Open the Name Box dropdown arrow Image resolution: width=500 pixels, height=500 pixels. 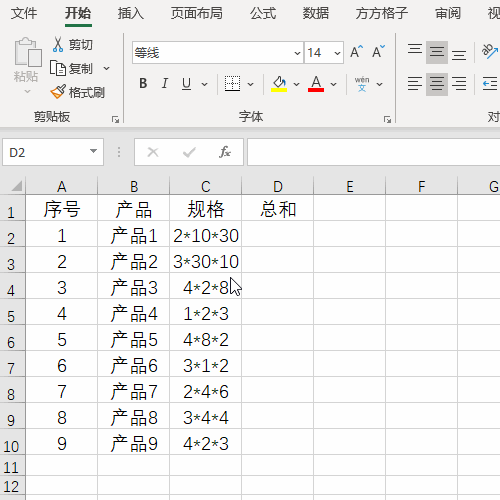click(93, 152)
